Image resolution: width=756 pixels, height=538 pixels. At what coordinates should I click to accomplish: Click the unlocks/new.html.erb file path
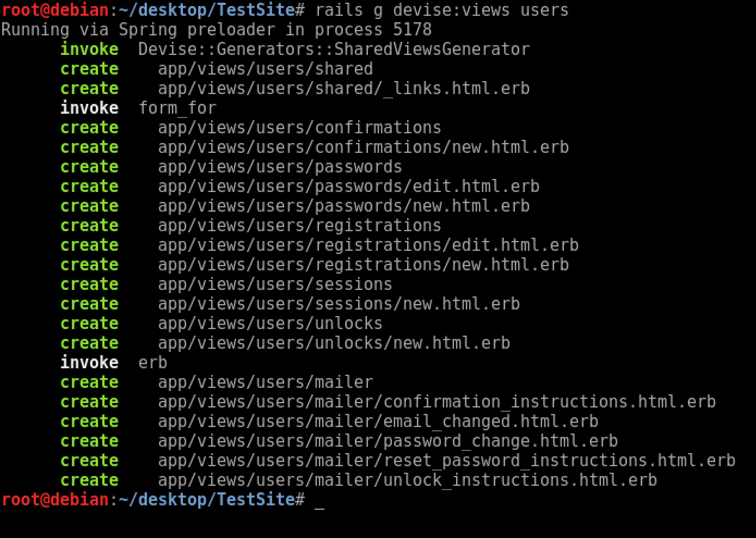(x=334, y=343)
